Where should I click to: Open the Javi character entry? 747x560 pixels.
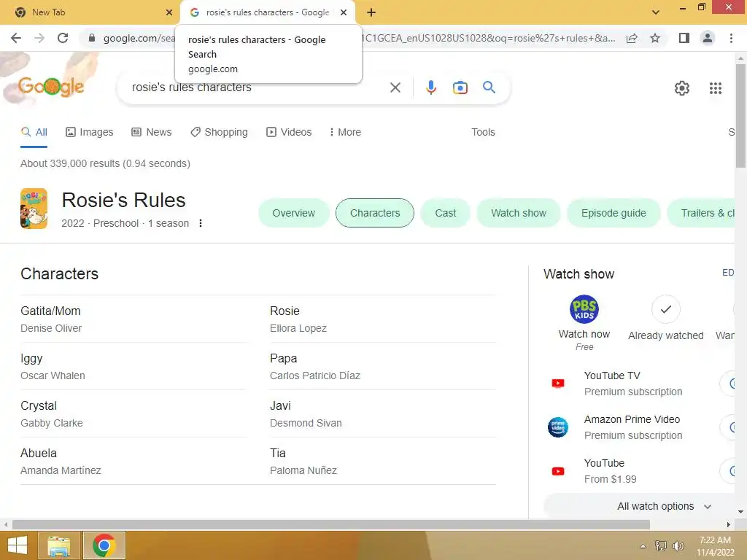382,414
